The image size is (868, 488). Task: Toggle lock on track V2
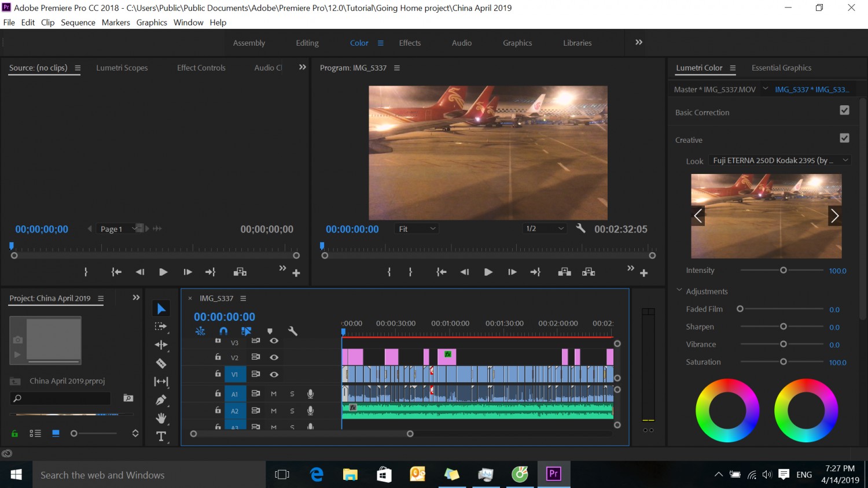218,357
